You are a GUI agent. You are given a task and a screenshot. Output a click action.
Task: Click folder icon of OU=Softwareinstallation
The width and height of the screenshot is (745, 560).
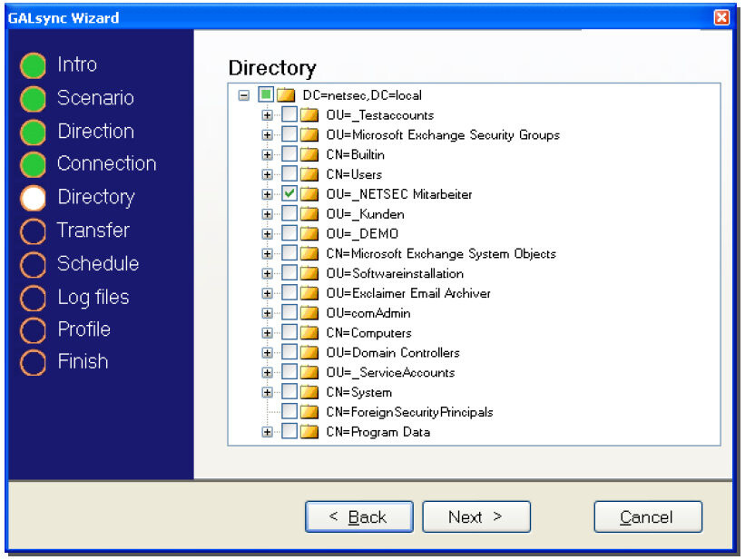click(x=309, y=273)
